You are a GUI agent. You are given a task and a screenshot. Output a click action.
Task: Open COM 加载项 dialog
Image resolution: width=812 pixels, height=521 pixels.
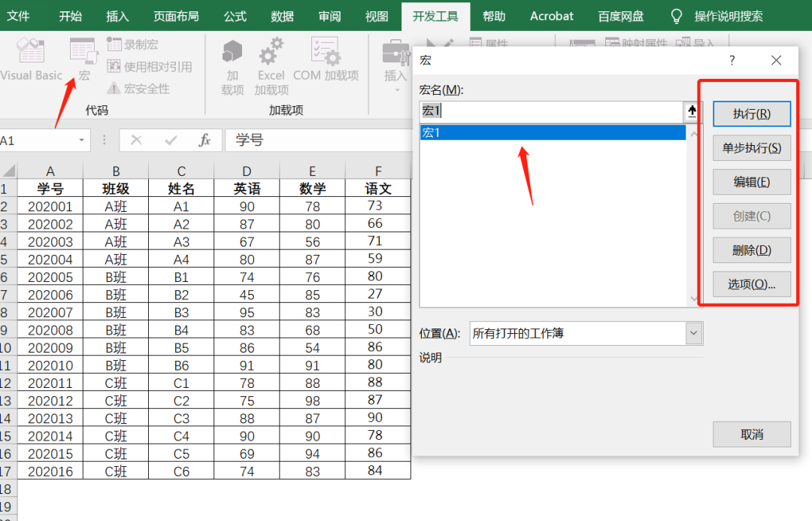(x=325, y=60)
